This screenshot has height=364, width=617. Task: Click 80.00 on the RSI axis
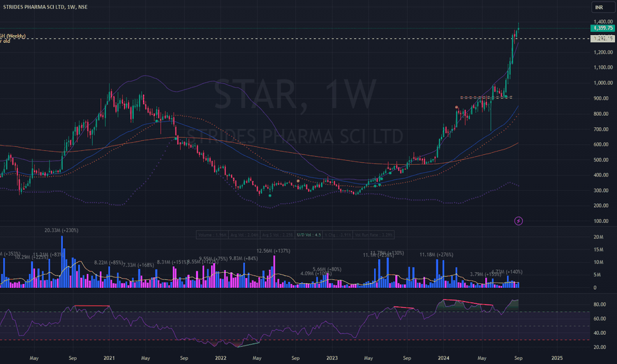[600, 304]
